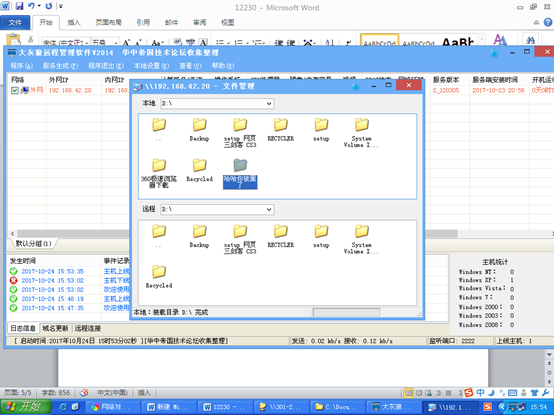
Task: Go up via remote parent '..' folder
Action: click(159, 236)
